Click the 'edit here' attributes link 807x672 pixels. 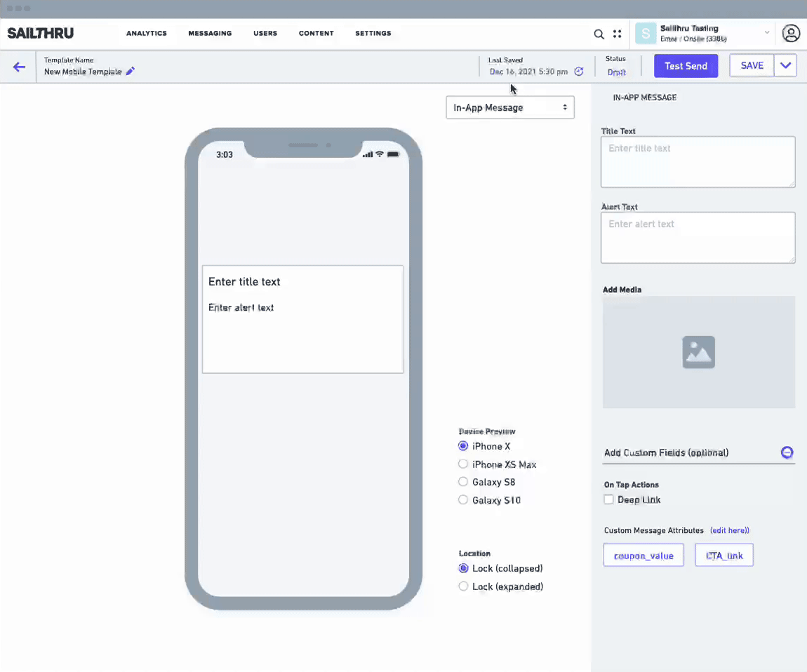coord(730,530)
